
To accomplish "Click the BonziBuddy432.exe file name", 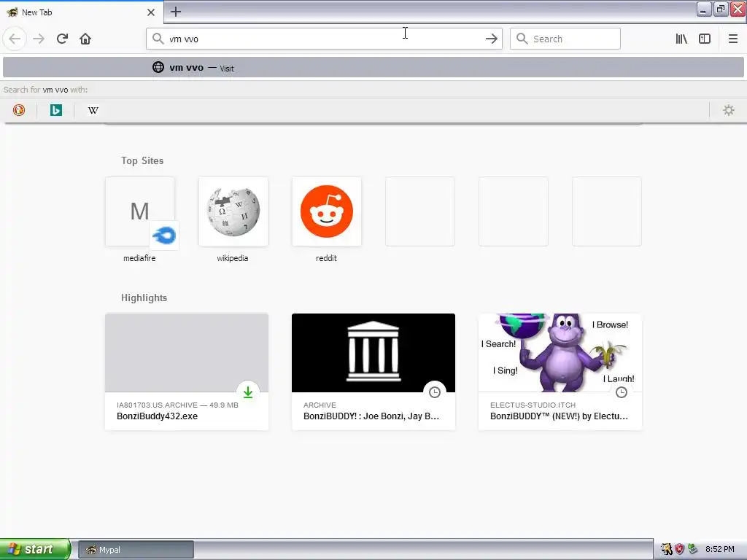I will (158, 416).
